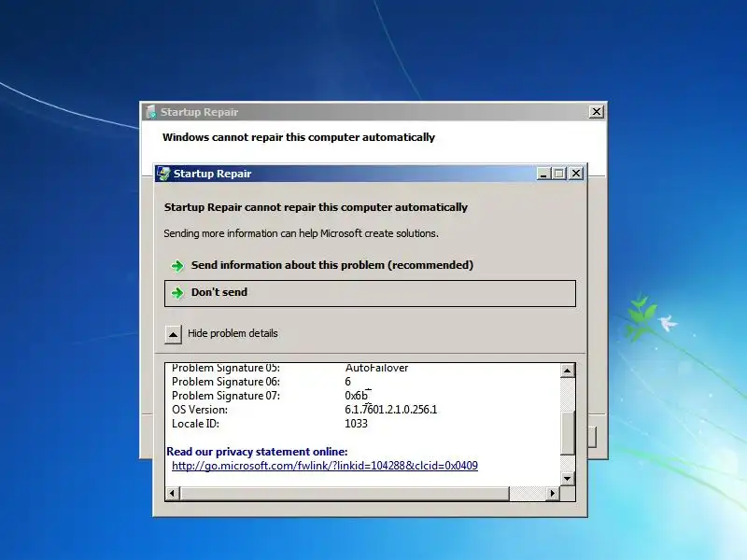Open the Microsoft privacy statement link
Image resolution: width=747 pixels, height=560 pixels.
pyautogui.click(x=324, y=466)
